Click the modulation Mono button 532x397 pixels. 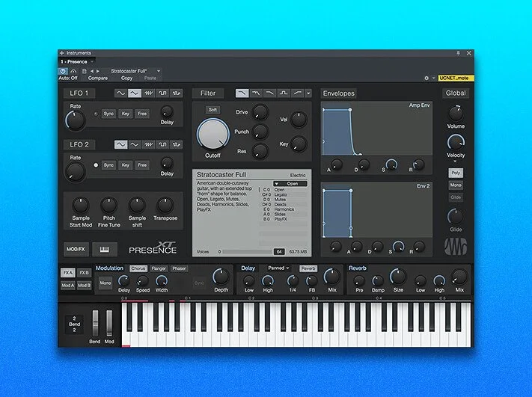pos(106,283)
